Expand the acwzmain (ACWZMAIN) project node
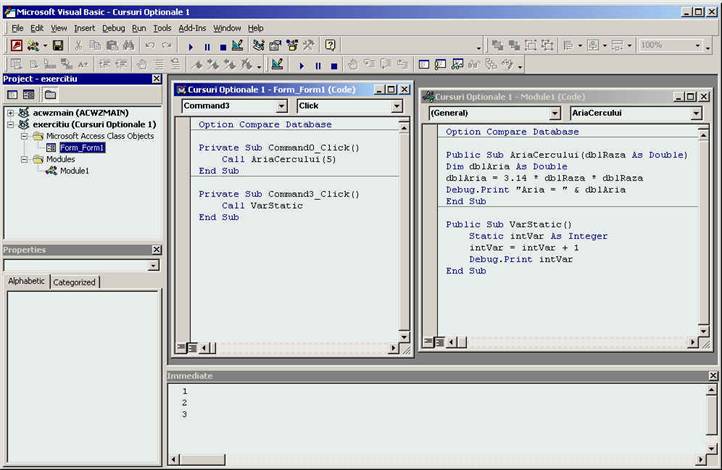 coord(10,112)
